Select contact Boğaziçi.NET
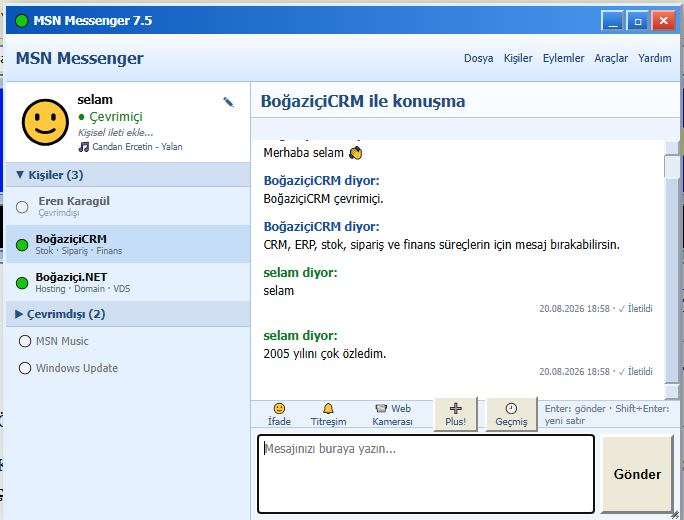 coord(128,282)
